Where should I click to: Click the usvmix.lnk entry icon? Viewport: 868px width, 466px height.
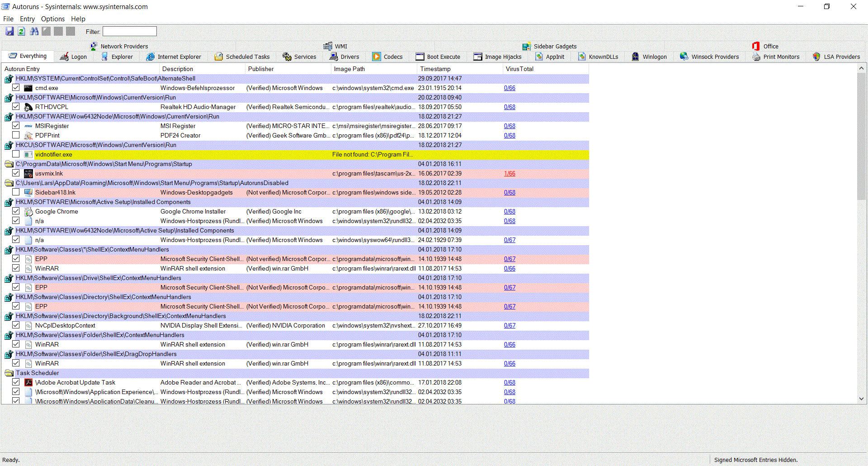(x=28, y=173)
